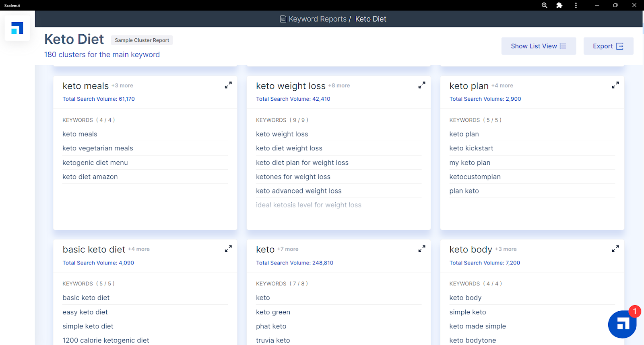Show +8 more for keto weight loss
644x345 pixels.
coord(339,85)
